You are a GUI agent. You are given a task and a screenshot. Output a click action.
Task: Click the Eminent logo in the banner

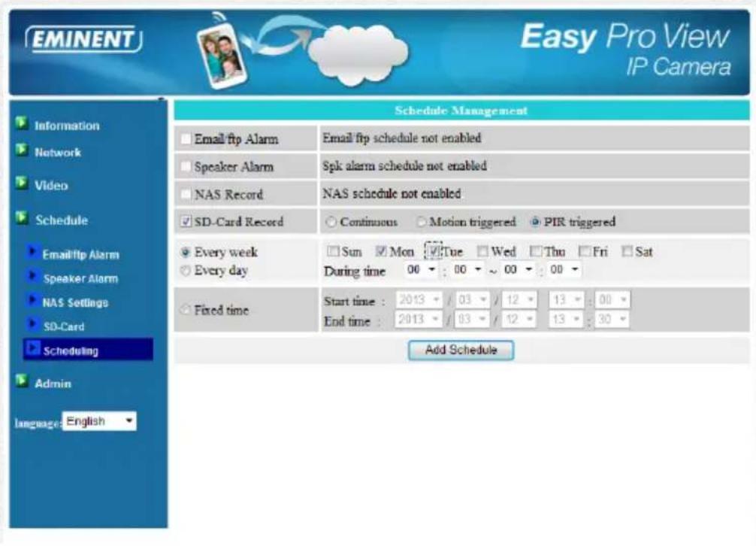tap(84, 39)
